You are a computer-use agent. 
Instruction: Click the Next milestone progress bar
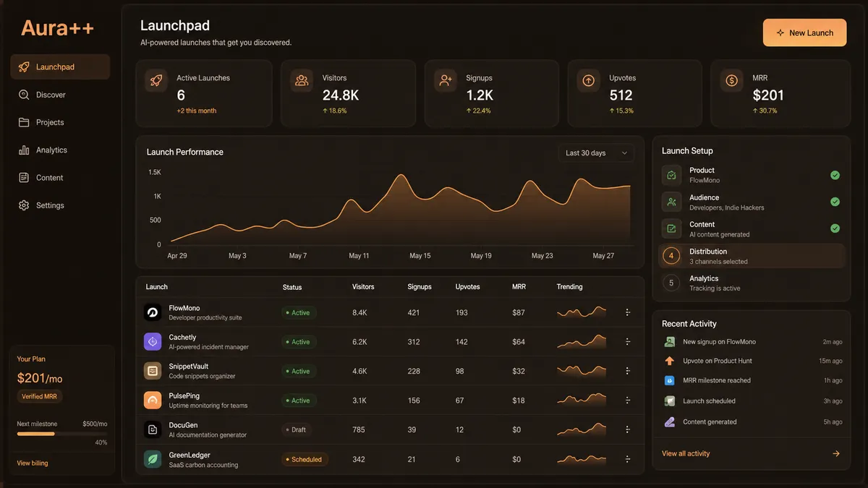click(62, 434)
